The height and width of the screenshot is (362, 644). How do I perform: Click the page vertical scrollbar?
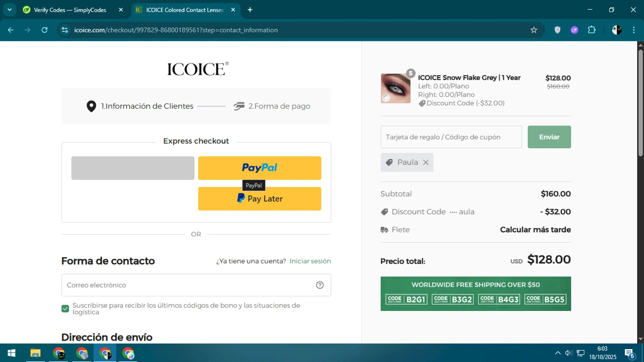click(x=640, y=103)
